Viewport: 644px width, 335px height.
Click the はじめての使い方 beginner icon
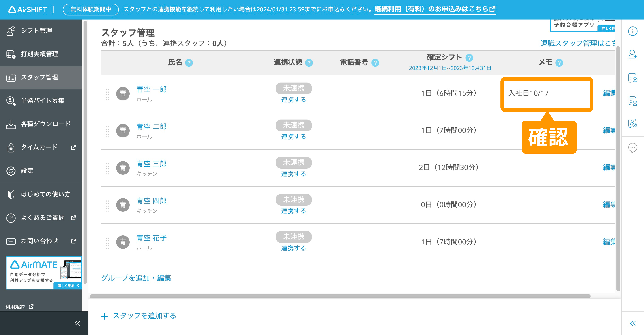pos(11,194)
